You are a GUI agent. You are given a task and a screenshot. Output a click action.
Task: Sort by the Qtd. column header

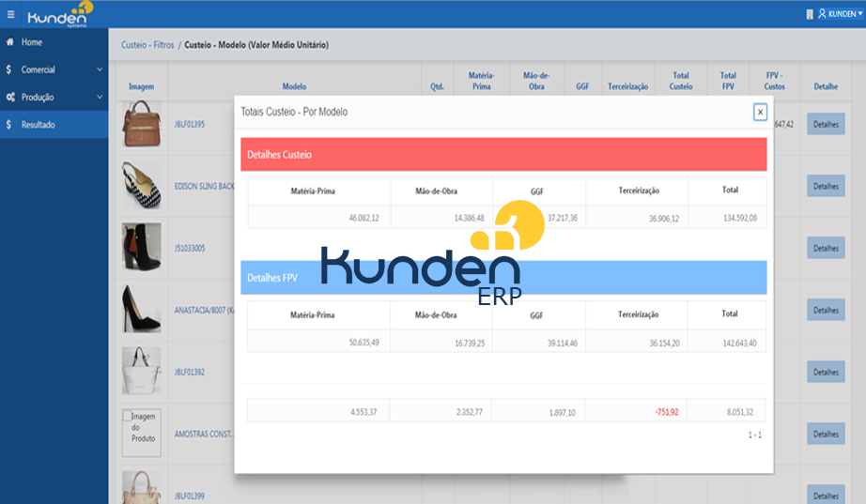437,86
